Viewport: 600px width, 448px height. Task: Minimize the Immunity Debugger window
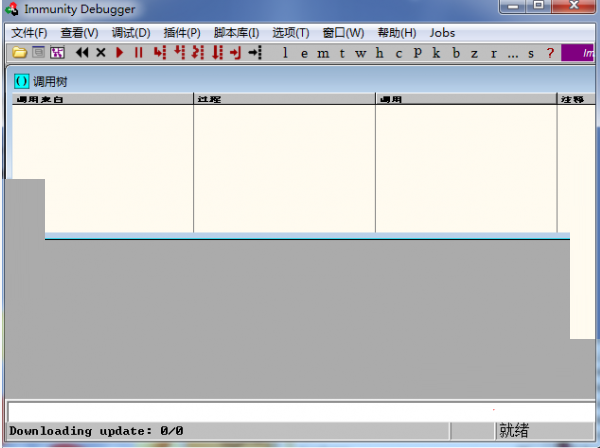point(513,7)
